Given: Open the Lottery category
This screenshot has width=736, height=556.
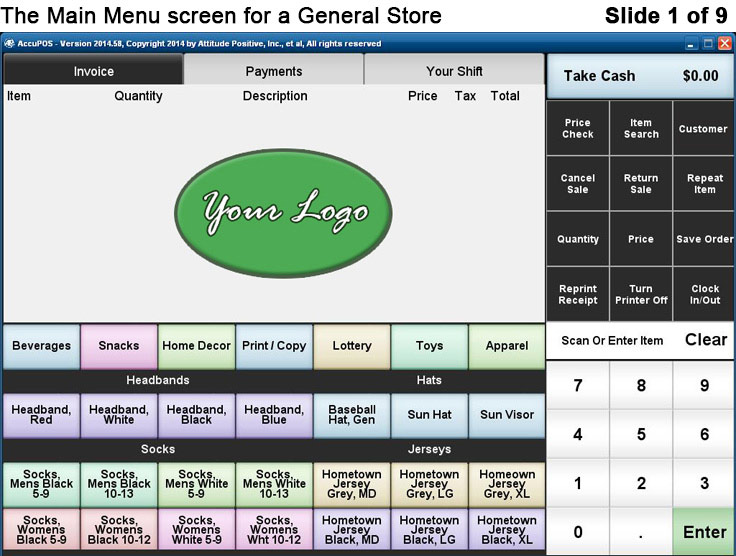Looking at the screenshot, I should tap(352, 346).
